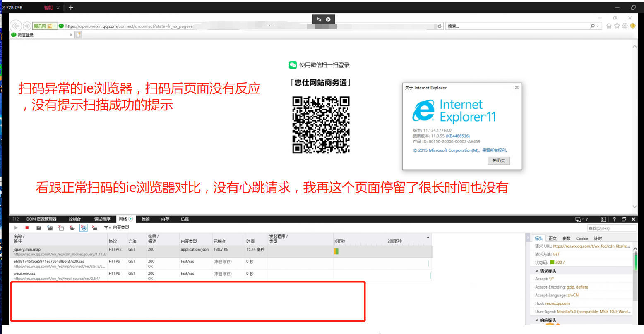
Task: Select the 参数 details tab
Action: (x=566, y=239)
